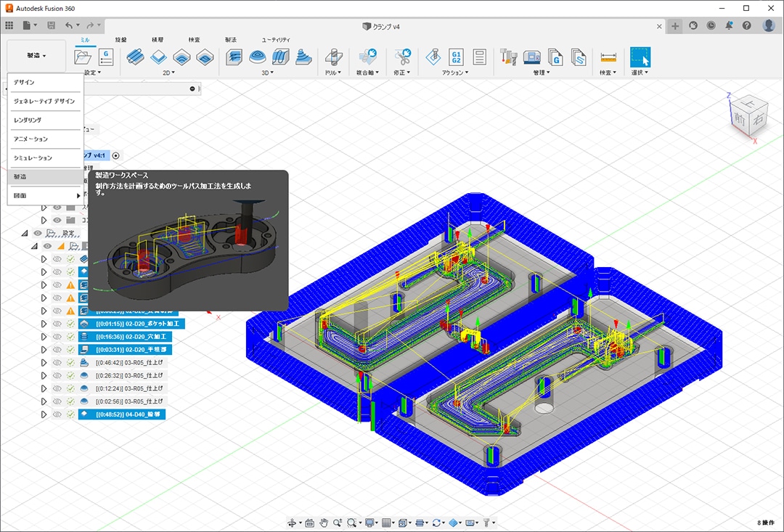Image resolution: width=784 pixels, height=532 pixels.
Task: Open the data panel grid icon
Action: [9, 25]
